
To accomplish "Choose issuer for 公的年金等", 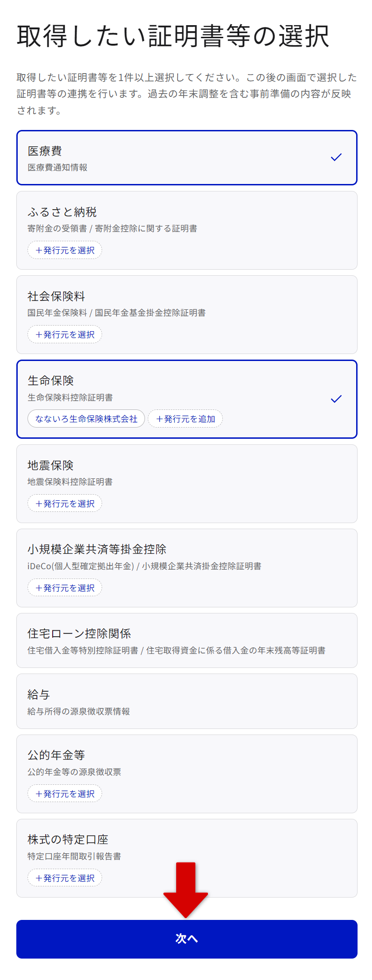I will coord(65,794).
